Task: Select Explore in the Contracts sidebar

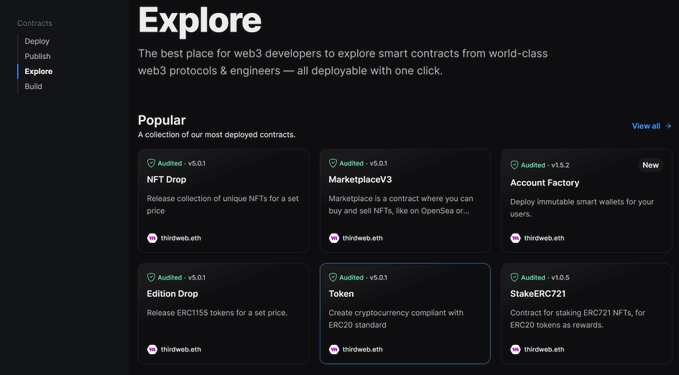Action: [x=39, y=71]
